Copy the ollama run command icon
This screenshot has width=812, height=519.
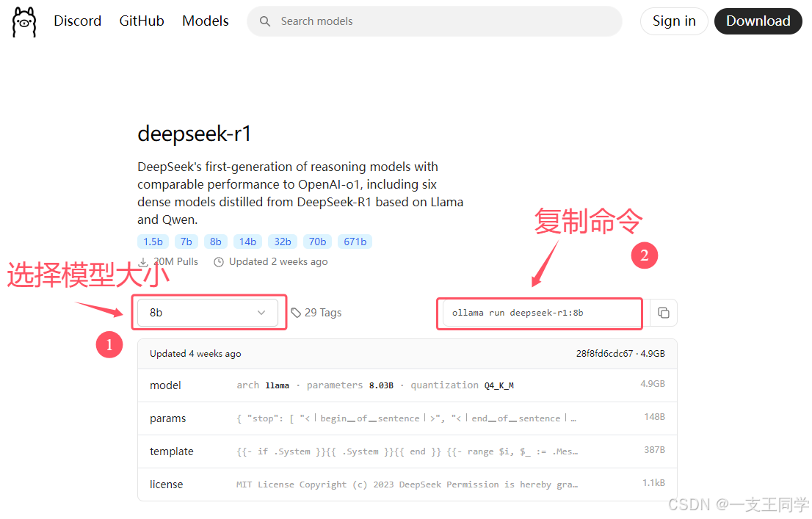[x=664, y=313]
